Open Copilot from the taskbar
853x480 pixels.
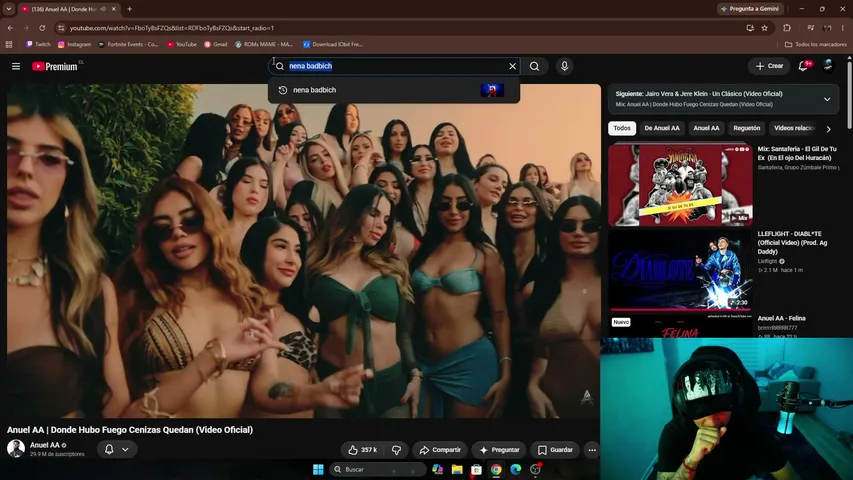tap(437, 469)
